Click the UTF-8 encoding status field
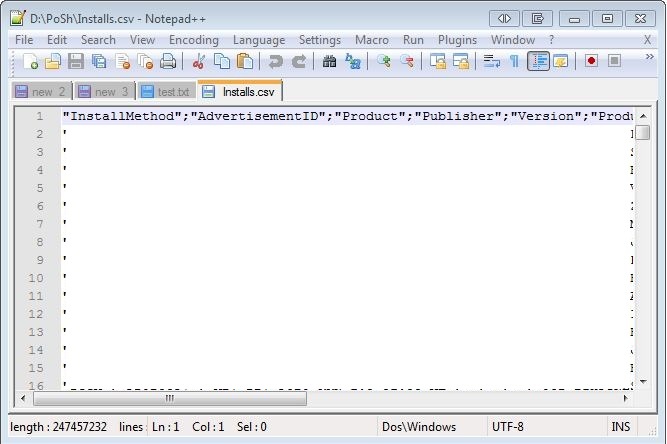This screenshot has width=667, height=444. tap(546, 427)
